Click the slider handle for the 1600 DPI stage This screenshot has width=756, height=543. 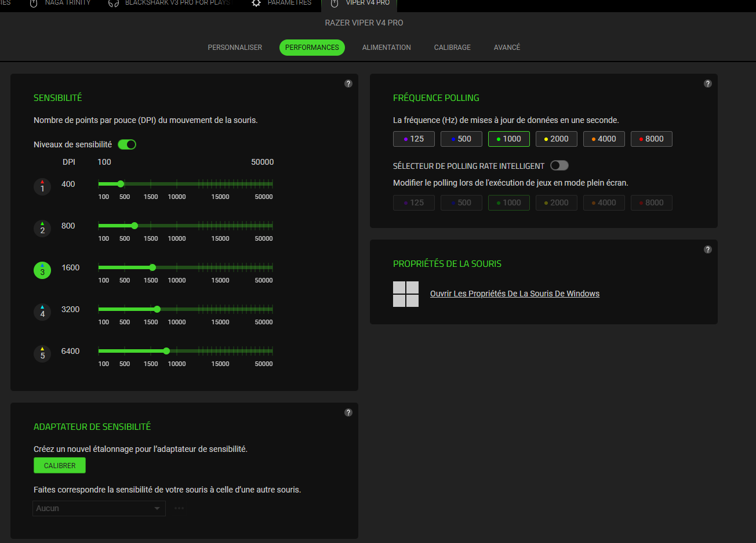point(152,267)
